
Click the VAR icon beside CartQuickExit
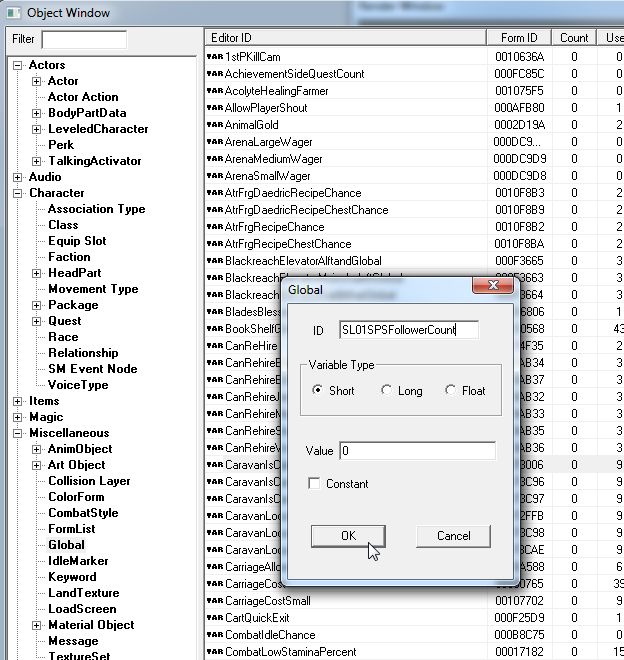coord(215,618)
